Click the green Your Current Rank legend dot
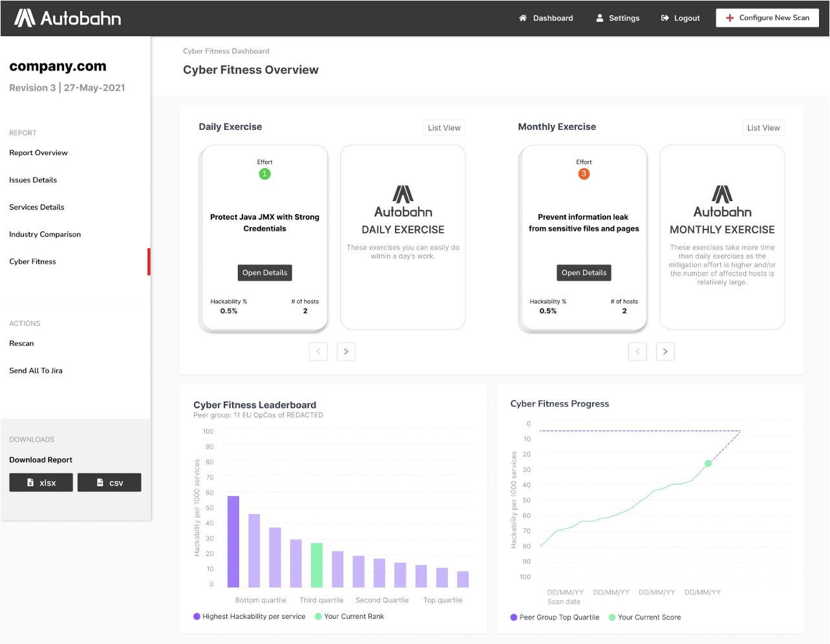Viewport: 830px width, 644px height. 318,617
